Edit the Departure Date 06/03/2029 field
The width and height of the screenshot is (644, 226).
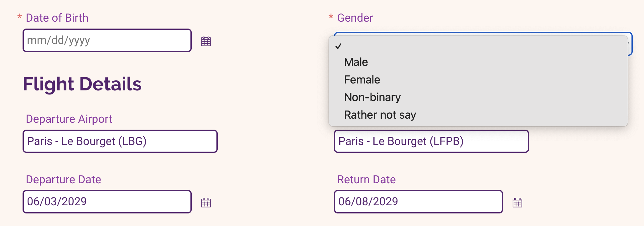[107, 202]
